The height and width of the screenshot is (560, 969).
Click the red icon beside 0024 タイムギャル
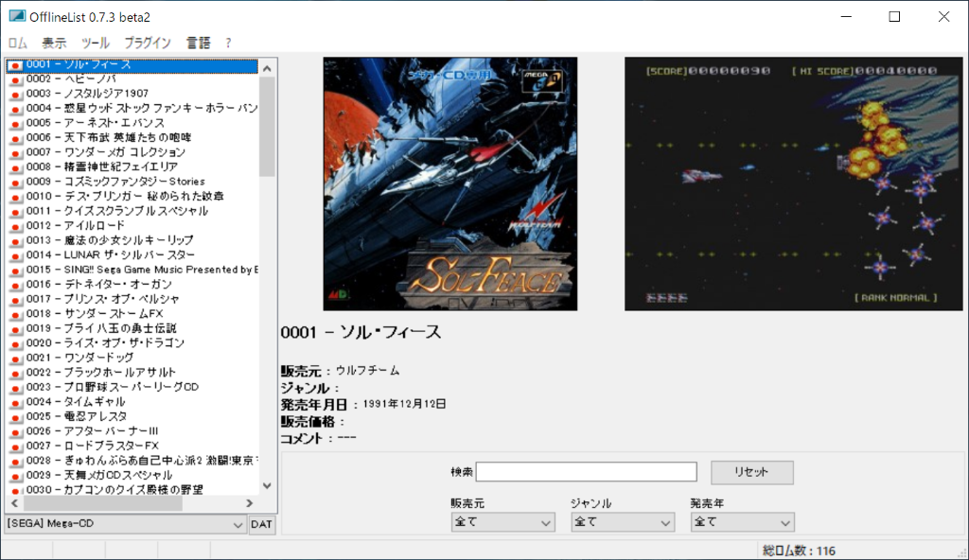coord(15,402)
